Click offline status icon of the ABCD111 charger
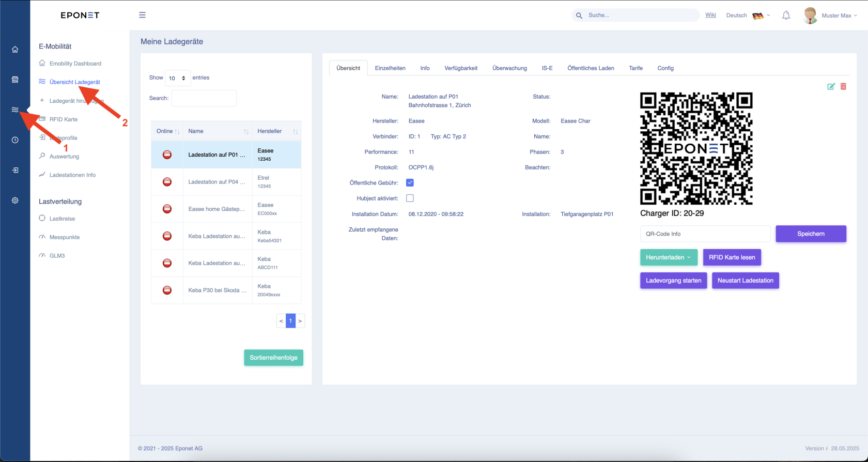868x462 pixels. point(167,263)
